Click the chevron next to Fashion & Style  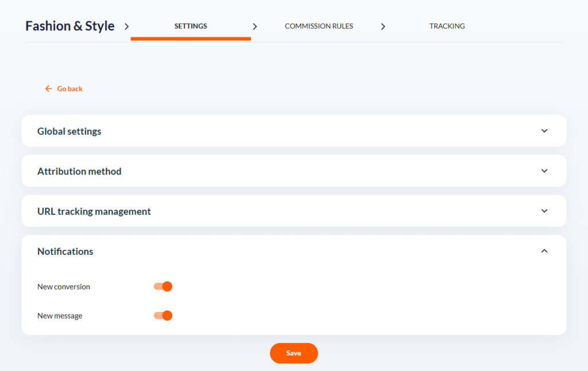click(126, 26)
